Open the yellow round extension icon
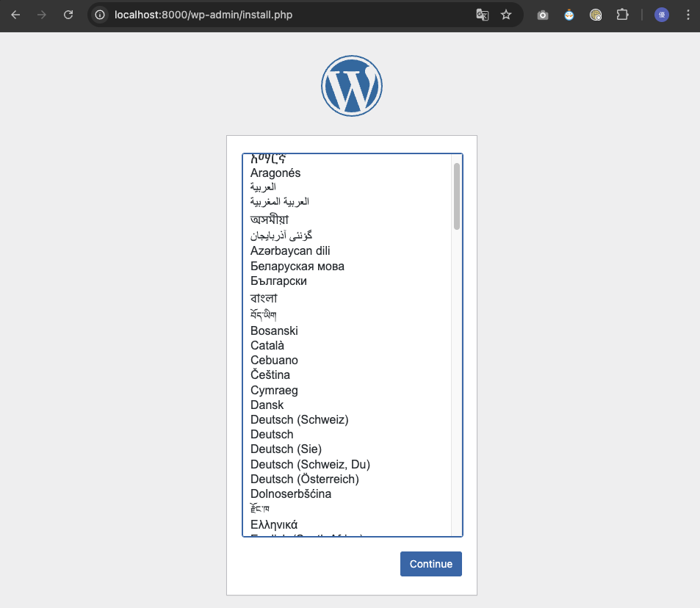This screenshot has height=608, width=700. click(x=596, y=15)
